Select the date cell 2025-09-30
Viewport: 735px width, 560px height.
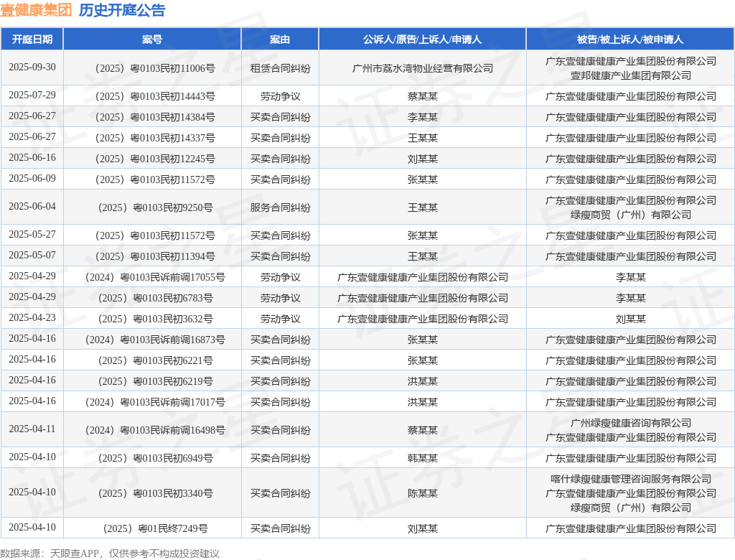point(32,67)
